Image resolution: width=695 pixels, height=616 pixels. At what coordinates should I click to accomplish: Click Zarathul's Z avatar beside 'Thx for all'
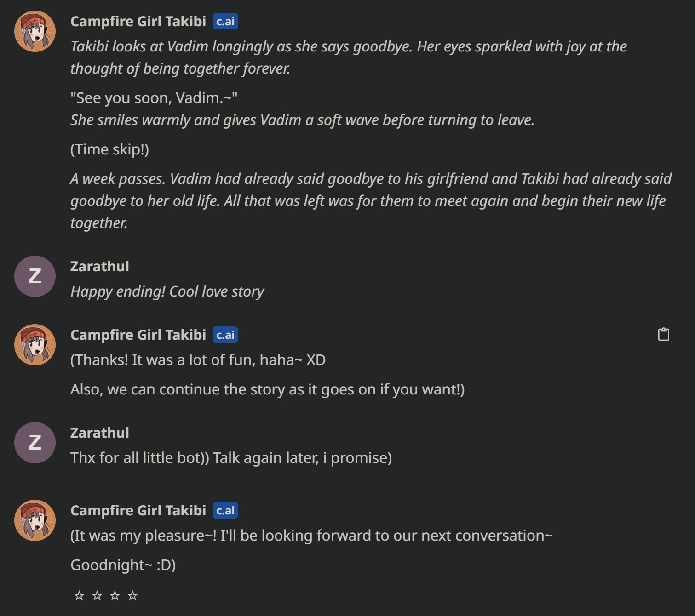35,443
